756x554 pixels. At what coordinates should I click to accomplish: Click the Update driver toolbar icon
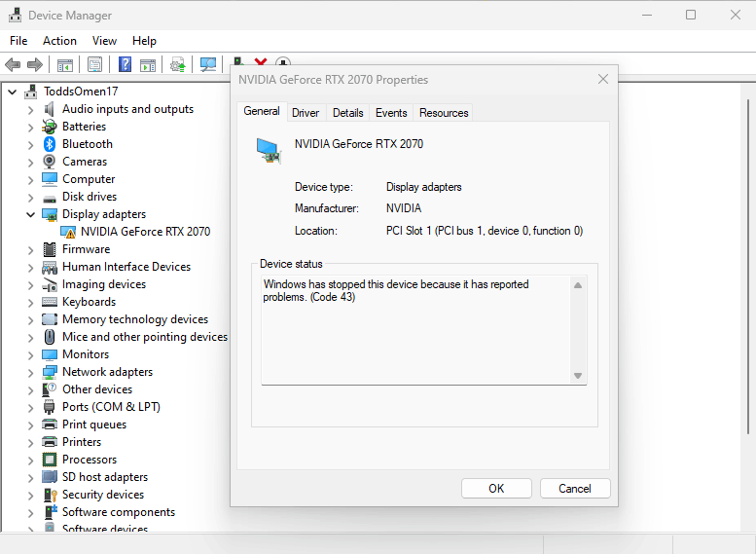(x=177, y=64)
